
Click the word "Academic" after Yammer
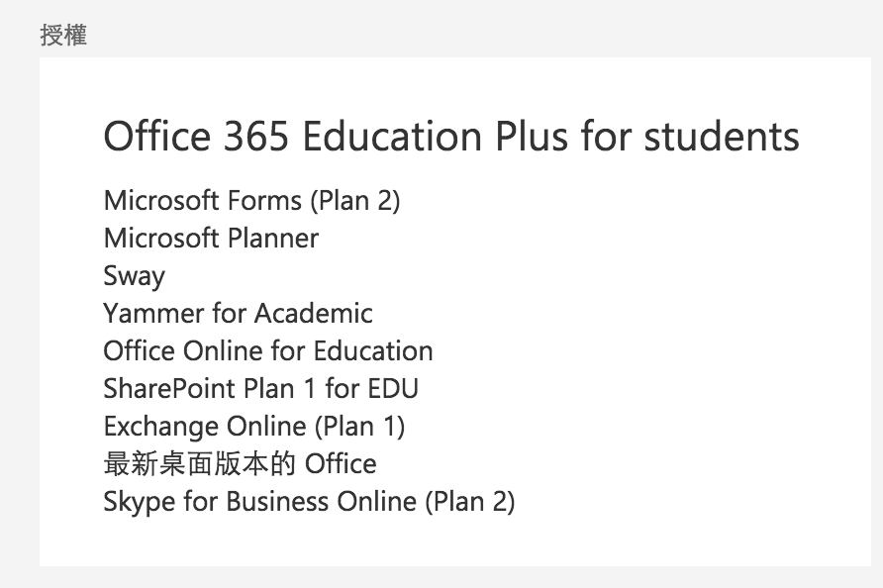tap(313, 314)
